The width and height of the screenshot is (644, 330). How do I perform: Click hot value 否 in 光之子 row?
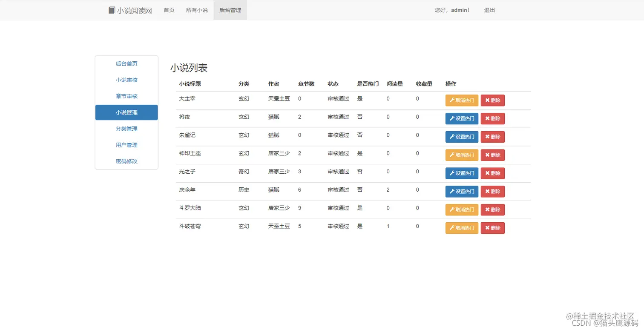coord(360,172)
